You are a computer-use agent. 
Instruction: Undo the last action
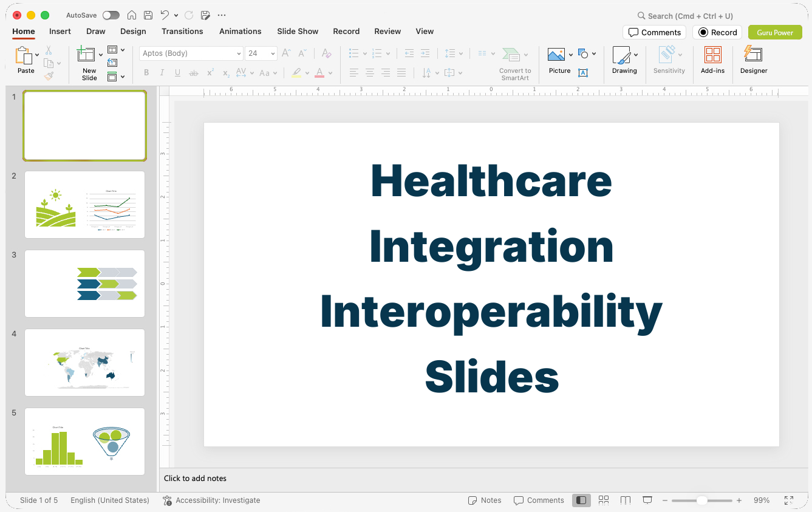[x=165, y=15]
